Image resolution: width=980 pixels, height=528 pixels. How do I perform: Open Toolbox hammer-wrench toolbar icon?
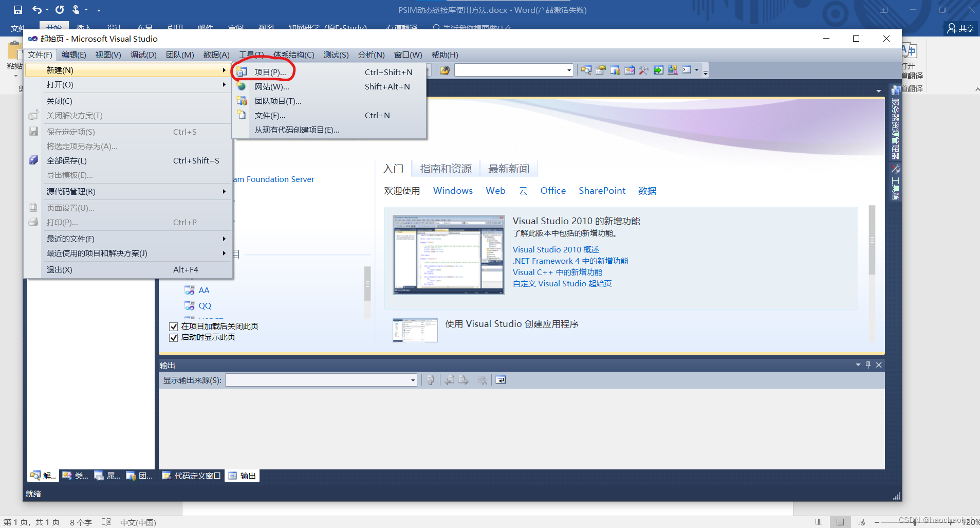pyautogui.click(x=644, y=70)
